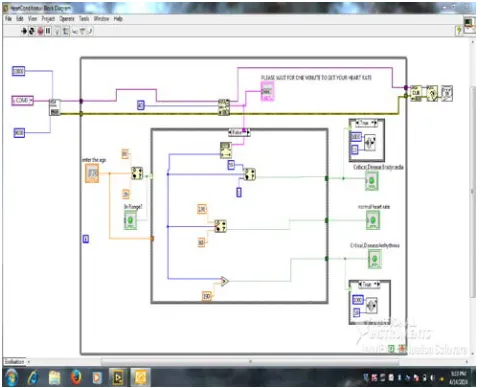Open the Project menu
Screen dimensions: 484x388
(48, 19)
